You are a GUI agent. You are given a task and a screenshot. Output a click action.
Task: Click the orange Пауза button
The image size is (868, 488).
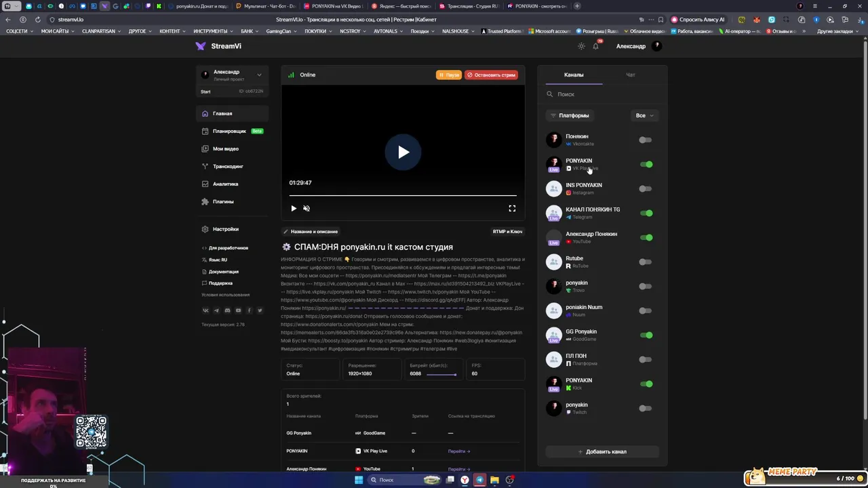click(x=449, y=75)
